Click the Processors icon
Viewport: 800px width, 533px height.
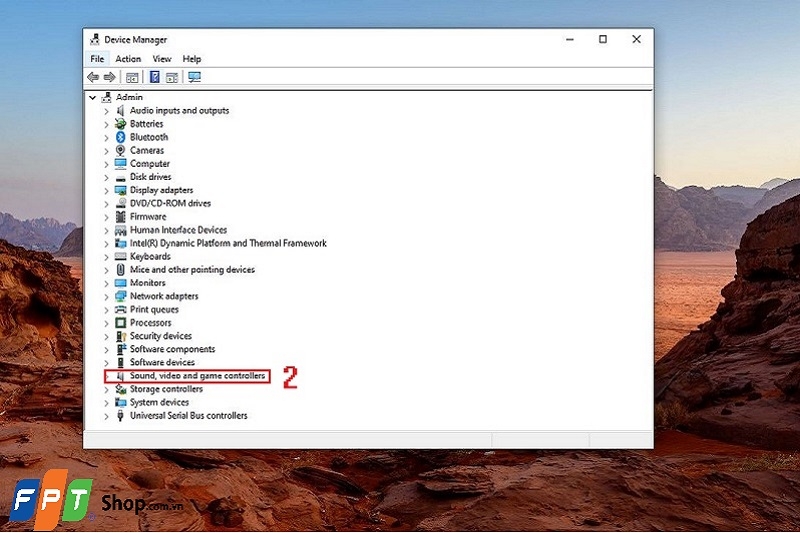point(120,322)
